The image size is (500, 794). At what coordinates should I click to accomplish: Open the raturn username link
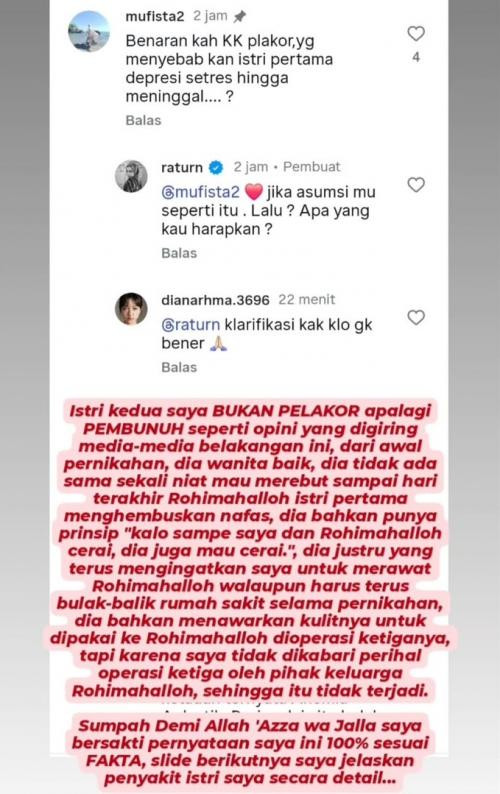[182, 168]
